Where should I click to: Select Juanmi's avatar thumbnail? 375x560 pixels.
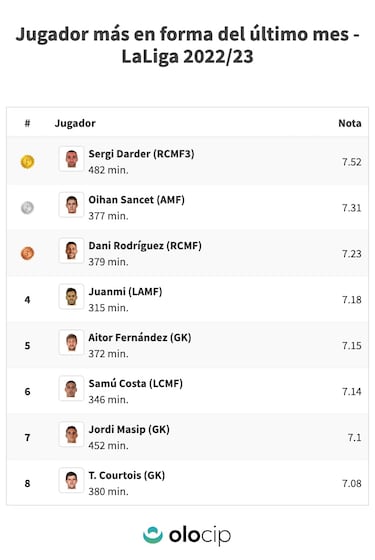point(71,296)
